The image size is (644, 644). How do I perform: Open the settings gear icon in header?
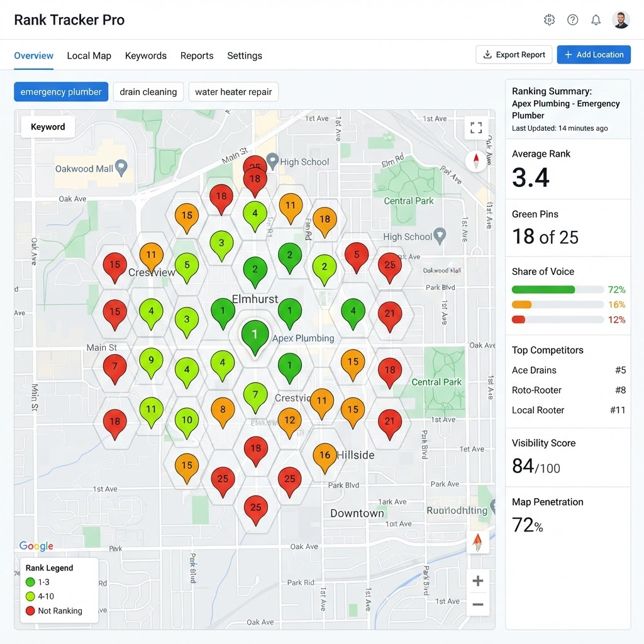(x=549, y=19)
